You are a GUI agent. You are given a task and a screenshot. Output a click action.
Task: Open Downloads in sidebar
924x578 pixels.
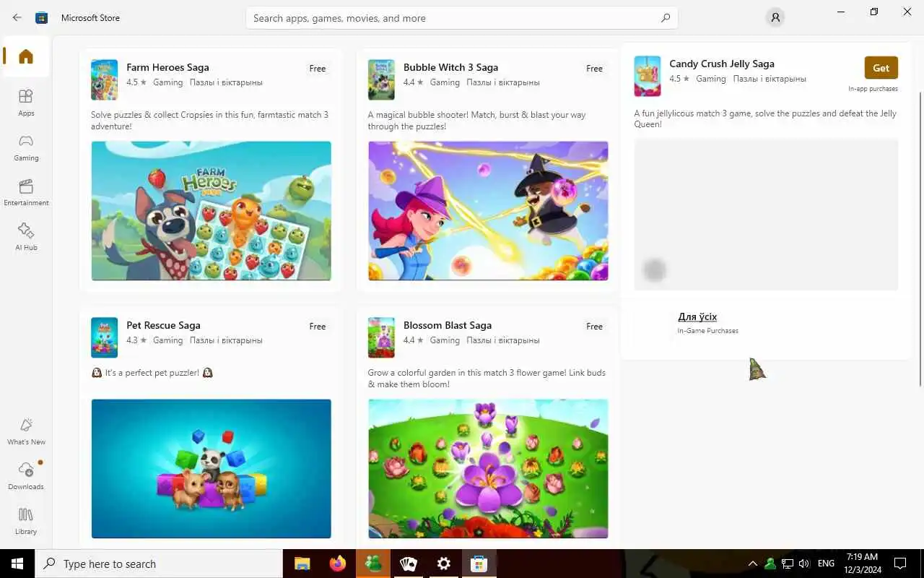coord(26,475)
